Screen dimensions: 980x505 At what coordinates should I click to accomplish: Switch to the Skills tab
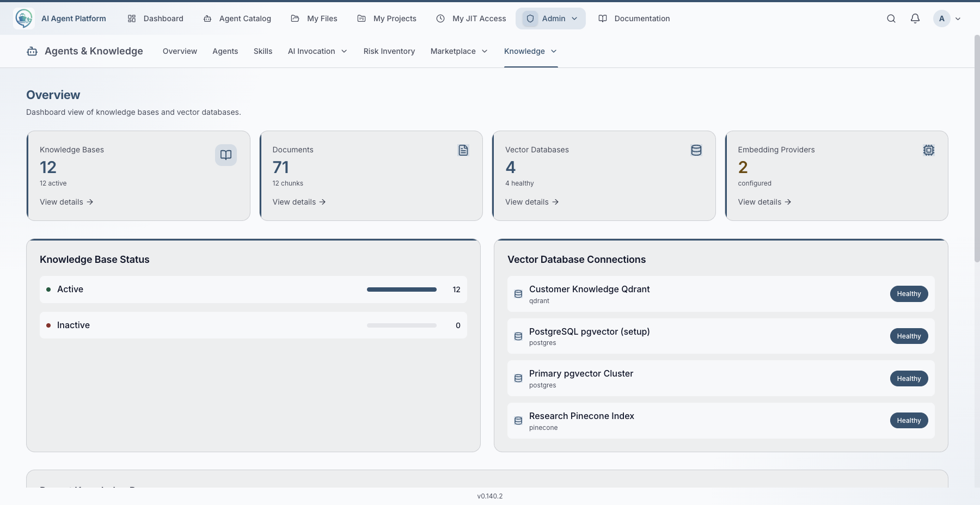click(x=263, y=51)
